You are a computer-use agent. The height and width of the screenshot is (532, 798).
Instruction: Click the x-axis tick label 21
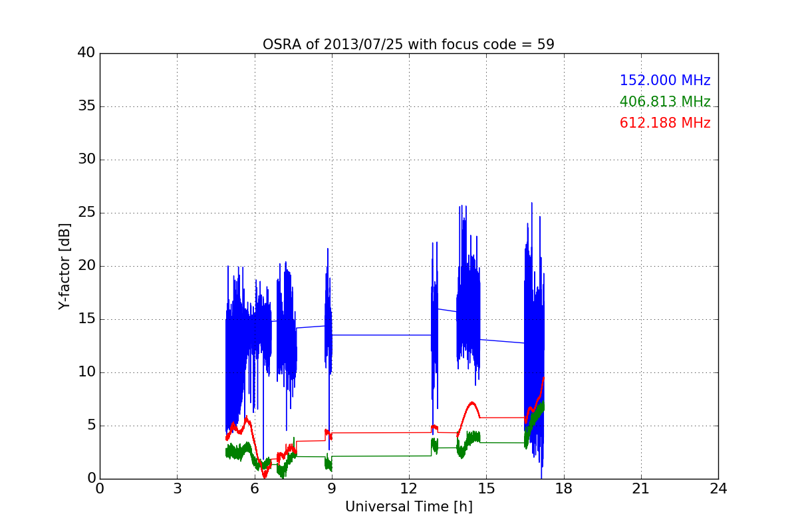coord(640,489)
